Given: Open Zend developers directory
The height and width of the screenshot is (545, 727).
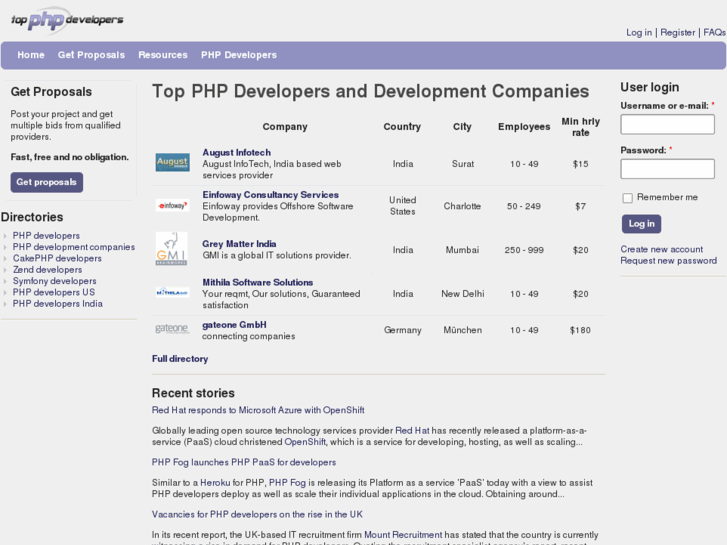Looking at the screenshot, I should (47, 269).
